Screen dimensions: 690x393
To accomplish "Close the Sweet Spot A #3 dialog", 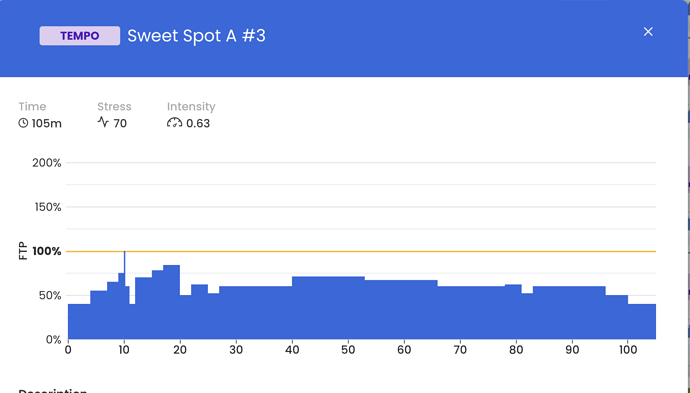I will tap(648, 32).
